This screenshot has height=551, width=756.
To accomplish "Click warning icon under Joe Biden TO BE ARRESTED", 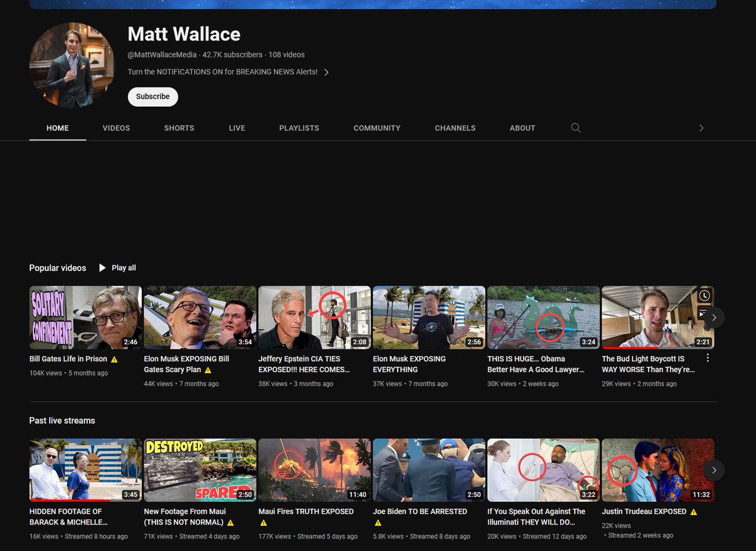I will [x=378, y=523].
